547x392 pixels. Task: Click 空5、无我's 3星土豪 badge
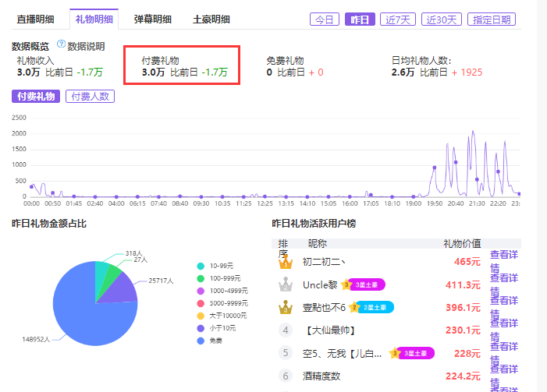pos(412,353)
